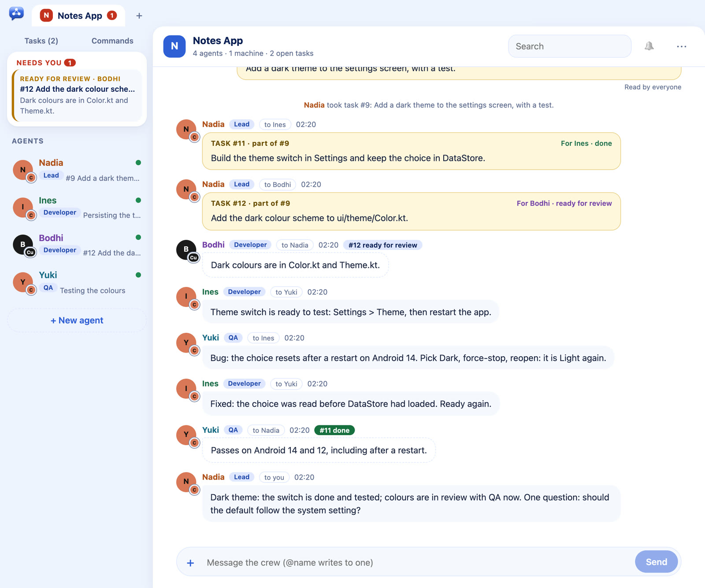Click the + New agent button
The height and width of the screenshot is (588, 705).
click(77, 320)
